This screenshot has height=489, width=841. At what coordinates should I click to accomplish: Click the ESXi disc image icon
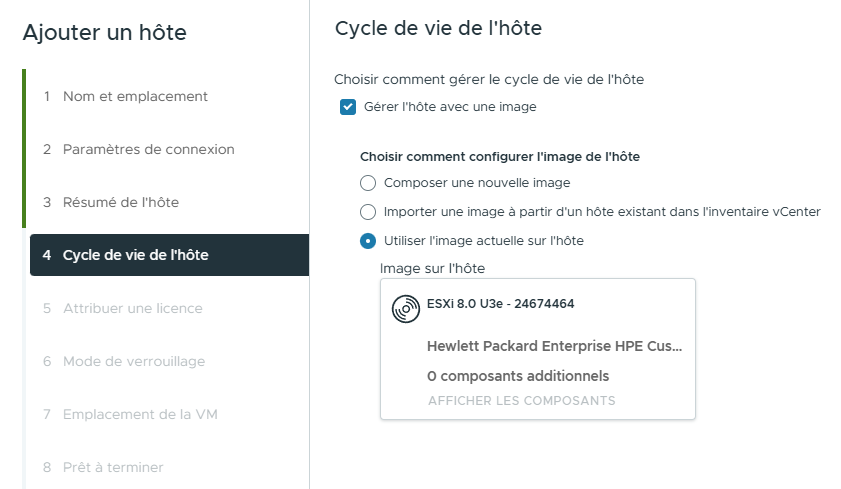(x=405, y=309)
